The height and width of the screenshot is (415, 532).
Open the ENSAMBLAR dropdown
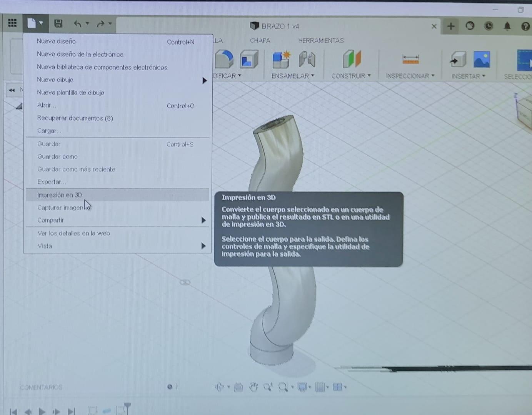tap(293, 76)
